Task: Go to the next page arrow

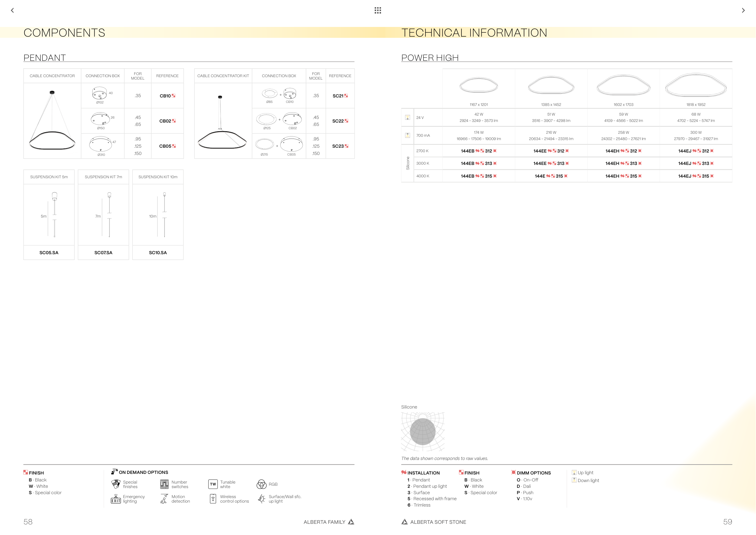Action: [743, 10]
